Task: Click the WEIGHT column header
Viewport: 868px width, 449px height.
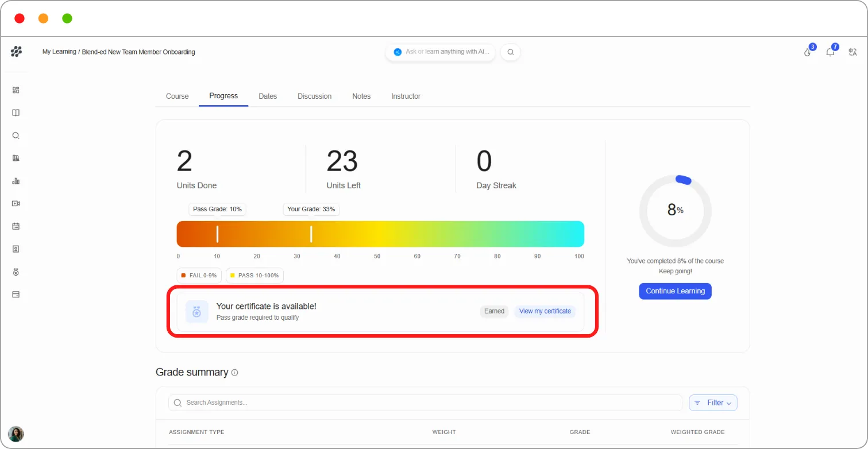Action: coord(444,432)
